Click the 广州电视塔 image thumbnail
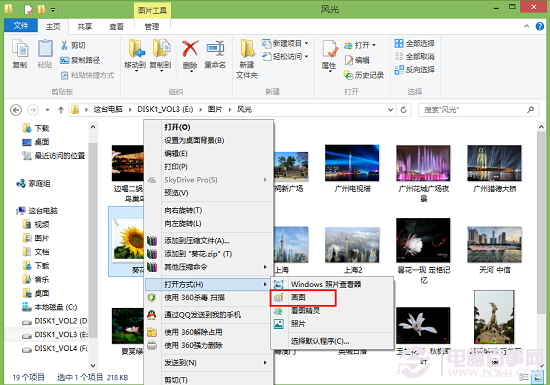This screenshot has height=385, width=550. coord(352,163)
